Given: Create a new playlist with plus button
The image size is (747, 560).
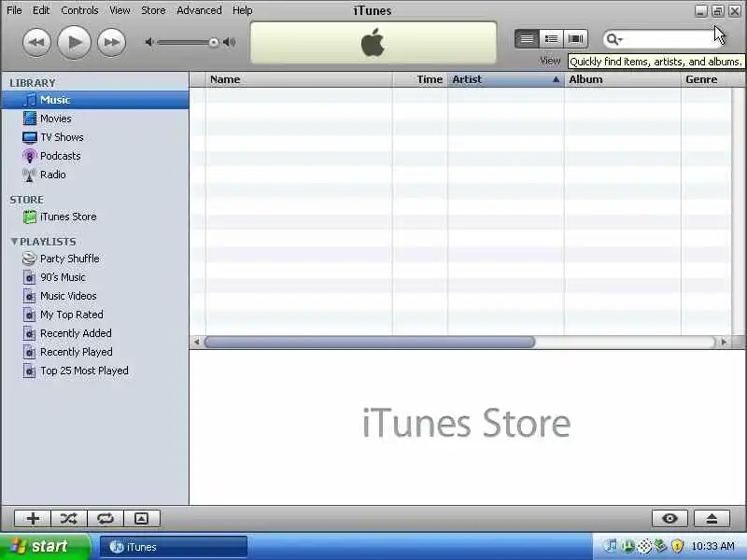Looking at the screenshot, I should (x=33, y=519).
